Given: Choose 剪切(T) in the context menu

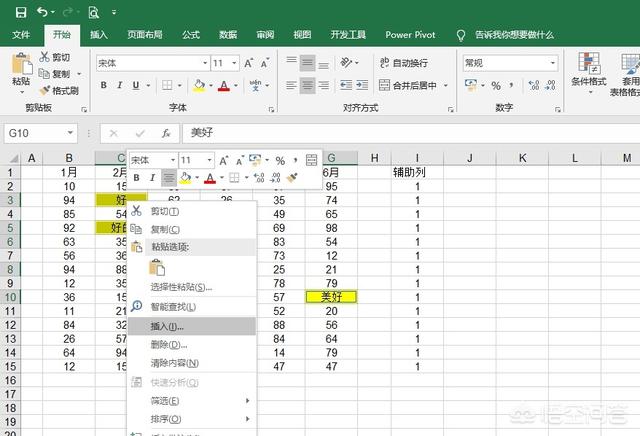Looking at the screenshot, I should (192, 211).
